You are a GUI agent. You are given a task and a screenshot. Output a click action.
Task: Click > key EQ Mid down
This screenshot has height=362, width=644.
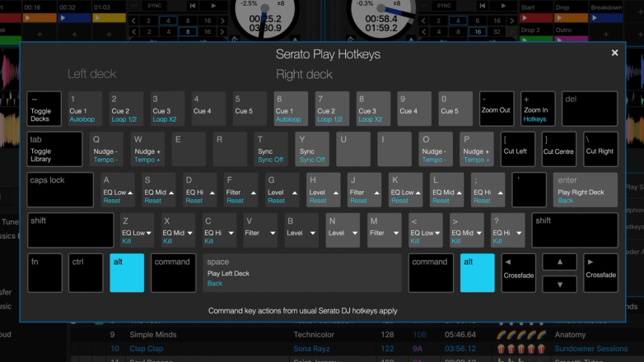point(466,230)
